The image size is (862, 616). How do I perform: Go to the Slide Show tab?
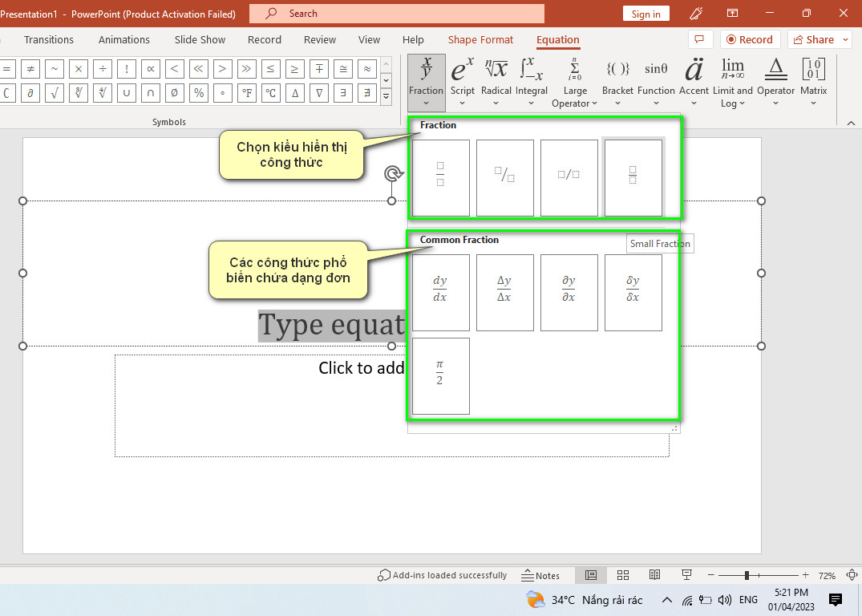(200, 39)
